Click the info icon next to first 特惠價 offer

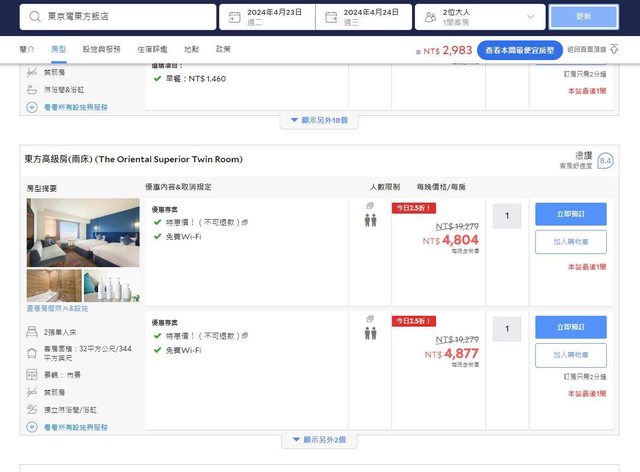click(245, 222)
